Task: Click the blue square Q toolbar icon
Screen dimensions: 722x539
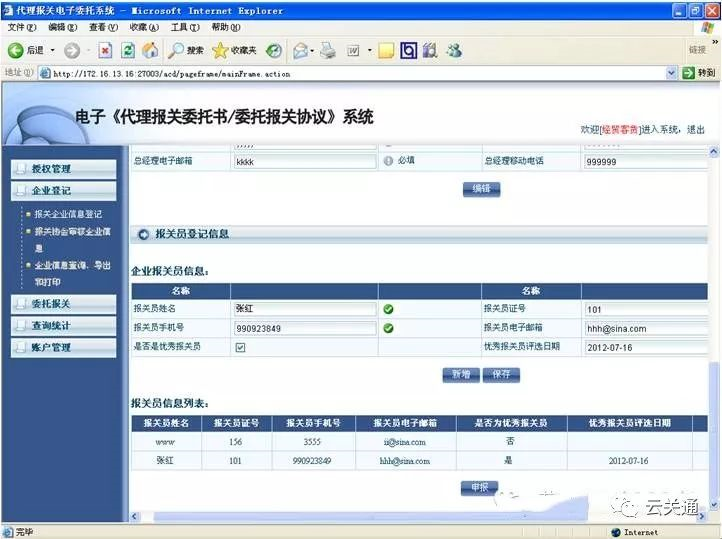Action: point(408,50)
